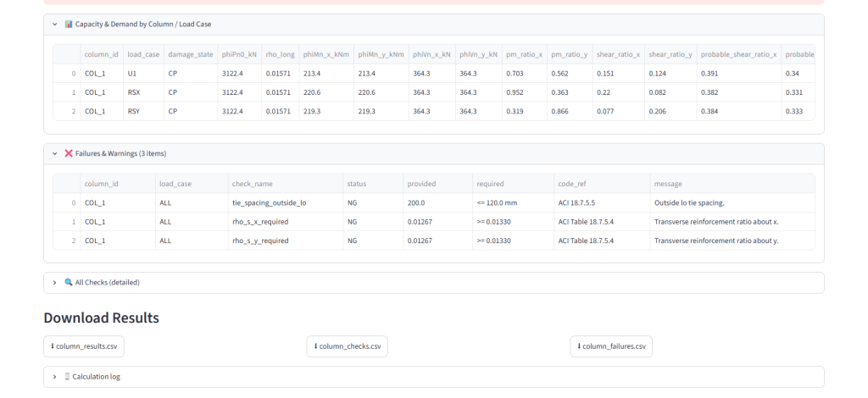Select the probable_shear_ratio_x column header
Screen dimensions: 868x398
click(x=739, y=55)
